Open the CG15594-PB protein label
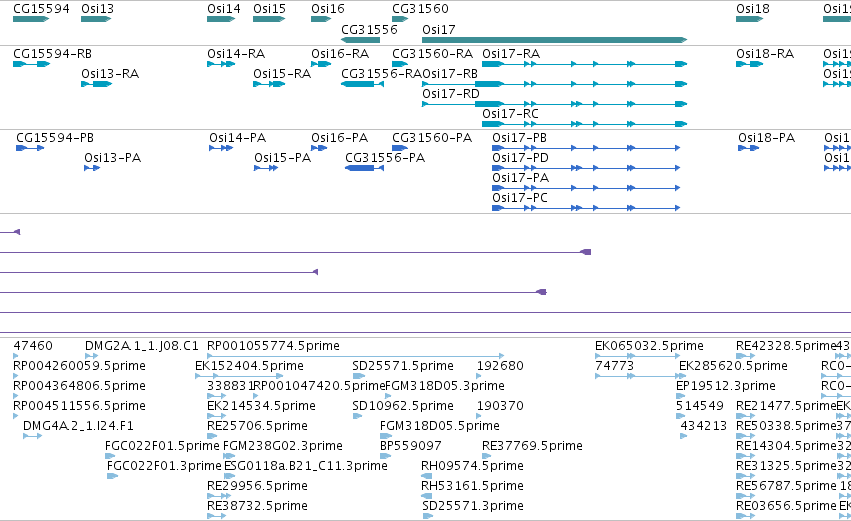The width and height of the screenshot is (851, 521). [x=55, y=138]
